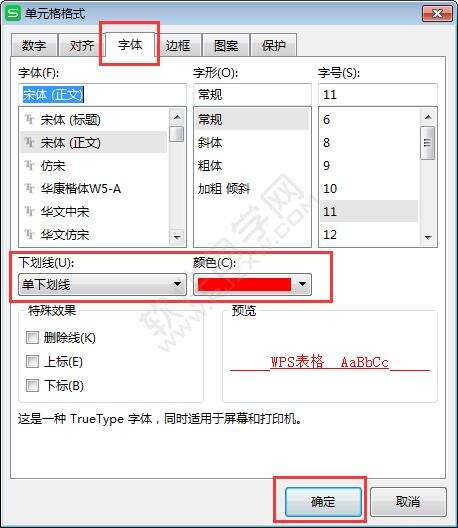Click TrueType icon beside 华康楷体W5-A
458x528 pixels.
coord(30,188)
